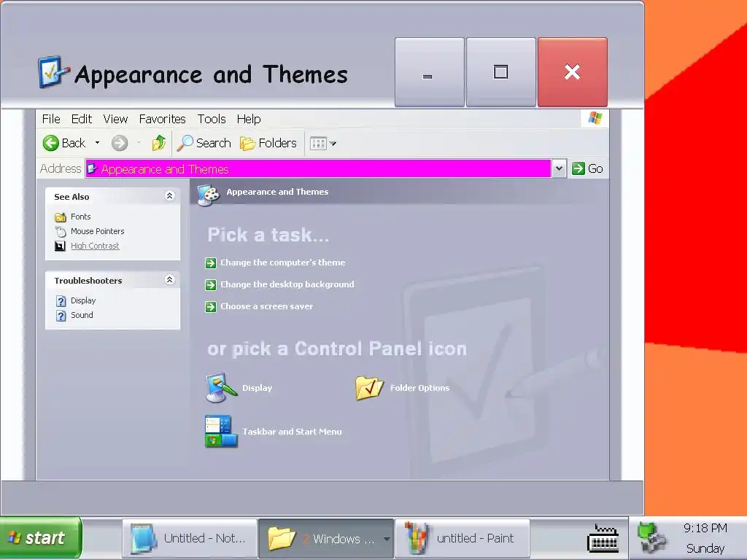Click Fonts folder icon in See Also
Screen dimensions: 747x560
[60, 217]
